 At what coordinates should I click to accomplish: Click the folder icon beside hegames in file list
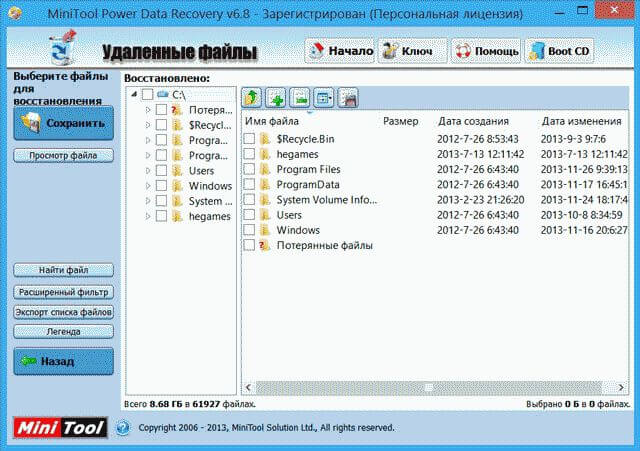265,154
